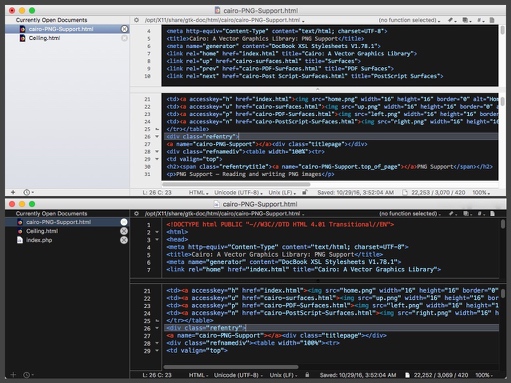Toggle the lock icon in the bottom window status bar
Image resolution: width=511 pixels, height=383 pixels.
click(307, 375)
